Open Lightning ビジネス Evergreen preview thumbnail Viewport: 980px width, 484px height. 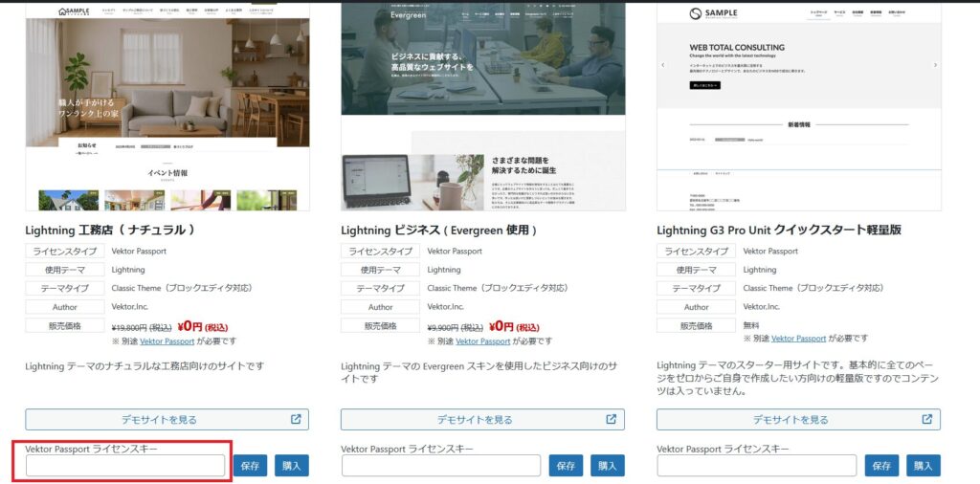click(x=483, y=107)
